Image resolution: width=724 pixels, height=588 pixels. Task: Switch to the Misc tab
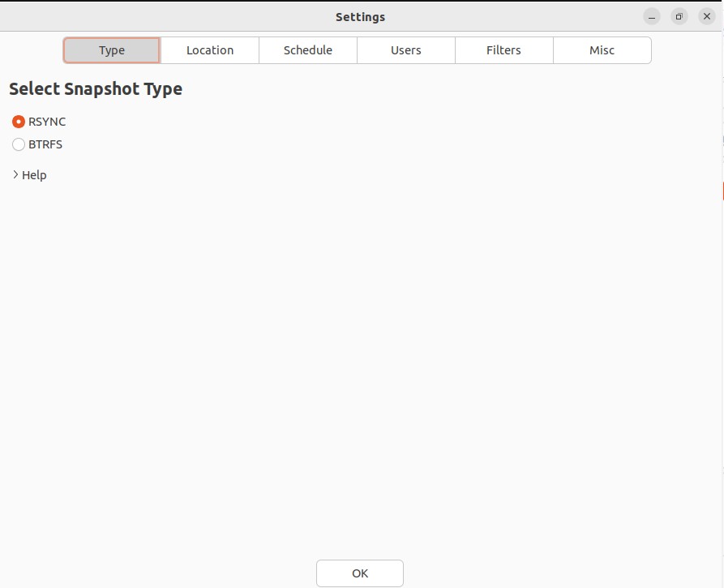(x=602, y=50)
